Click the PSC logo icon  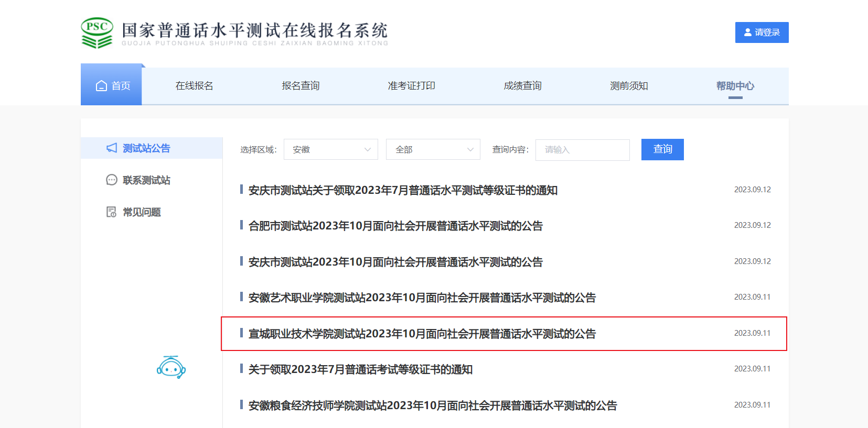click(97, 33)
